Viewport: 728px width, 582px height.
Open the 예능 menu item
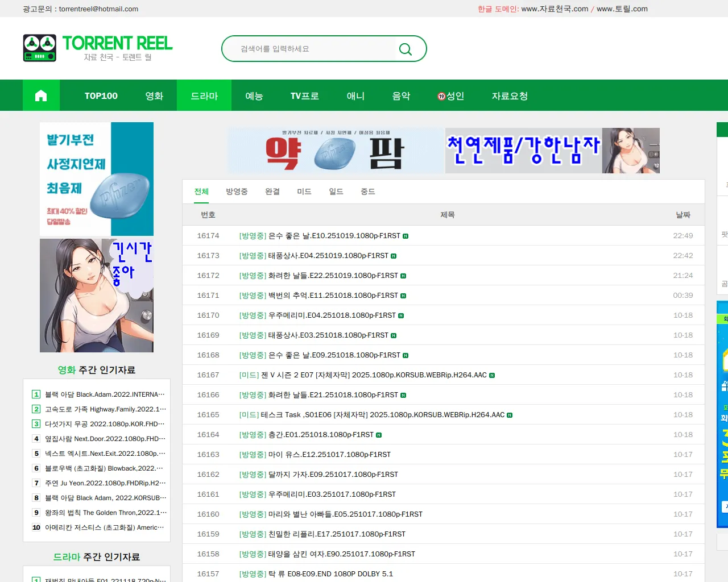pos(254,95)
